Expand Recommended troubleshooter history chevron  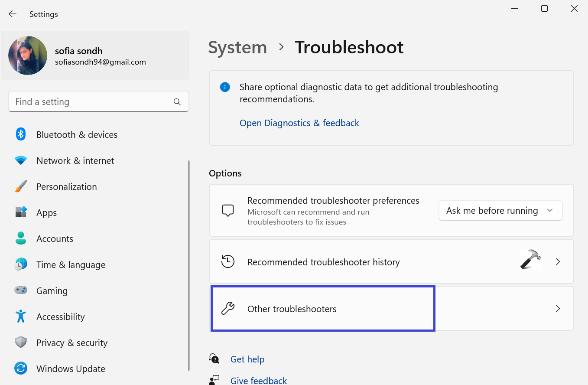(558, 262)
